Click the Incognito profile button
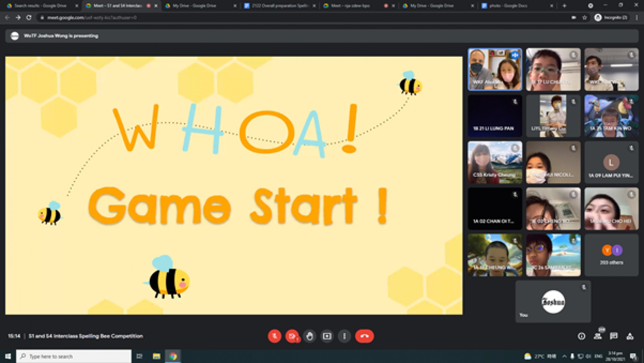Screen dimensions: 644x363 point(611,17)
